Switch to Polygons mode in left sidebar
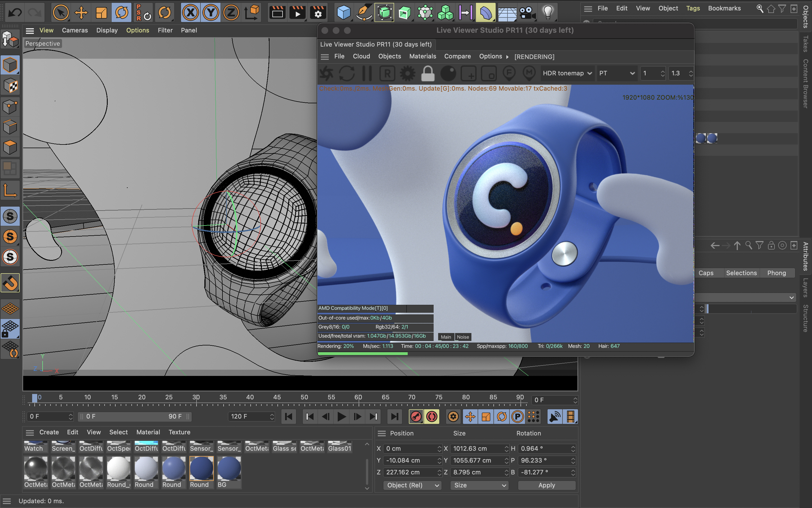812x508 pixels. pyautogui.click(x=10, y=148)
